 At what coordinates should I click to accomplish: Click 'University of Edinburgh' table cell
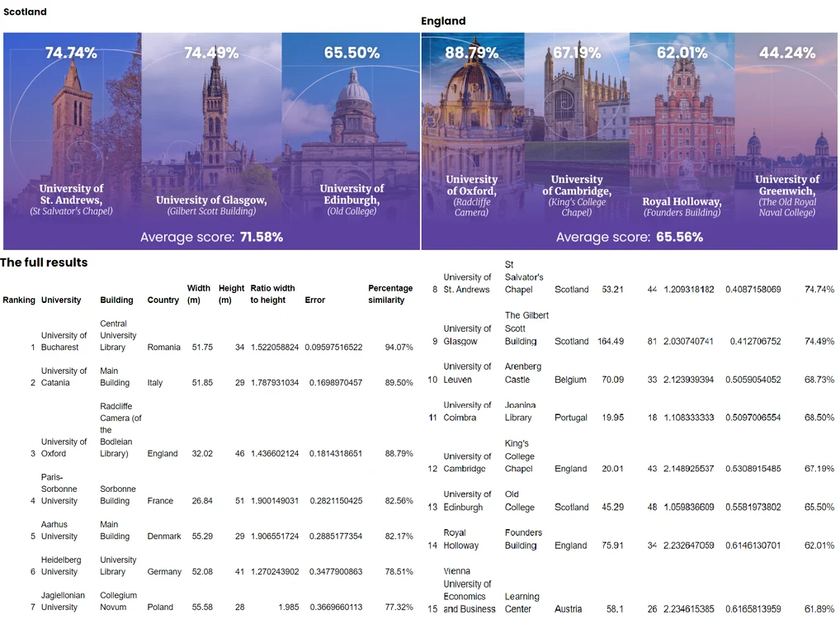[467, 500]
